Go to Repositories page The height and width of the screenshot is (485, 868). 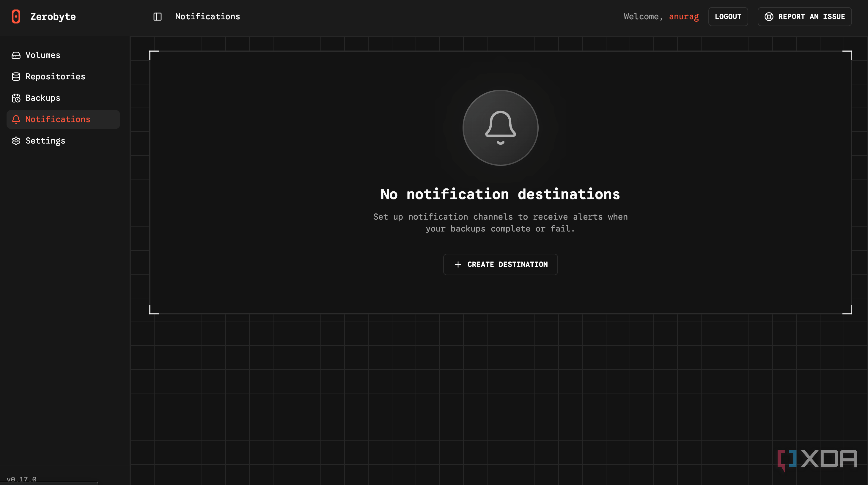63,77
